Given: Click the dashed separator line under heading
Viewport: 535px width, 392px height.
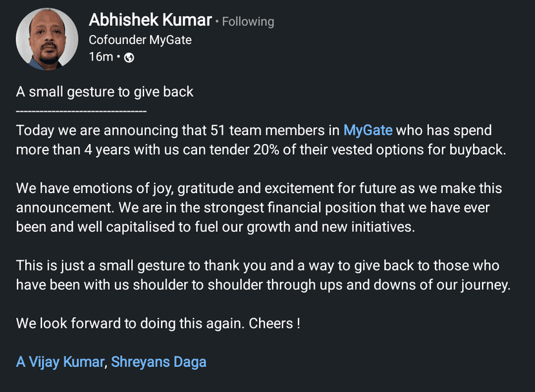Looking at the screenshot, I should 81,111.
